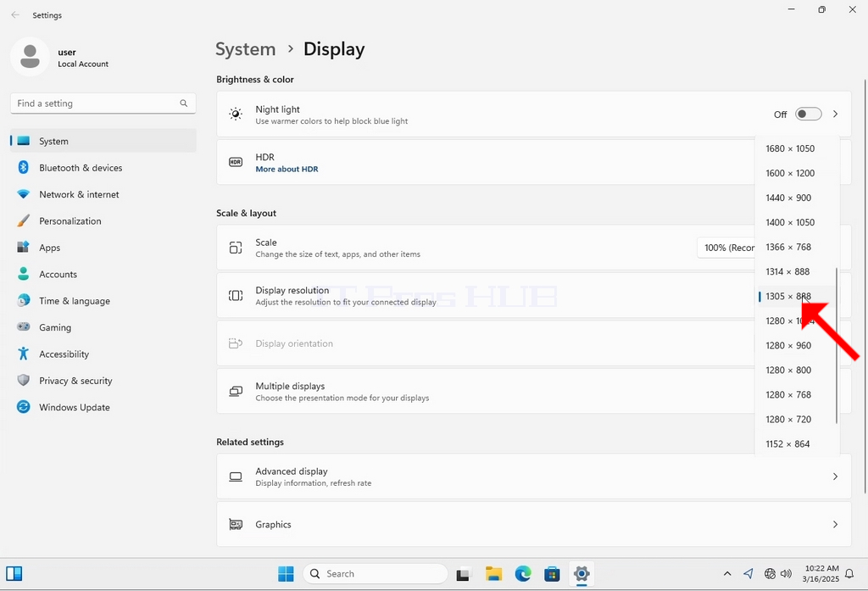Image resolution: width=868 pixels, height=591 pixels.
Task: Select resolution 1280 × 768
Action: (x=797, y=394)
